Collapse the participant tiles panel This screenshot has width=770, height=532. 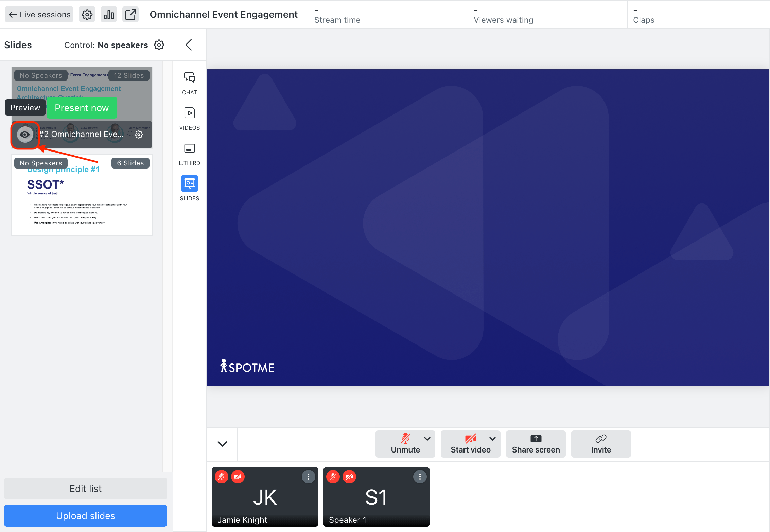(x=222, y=444)
